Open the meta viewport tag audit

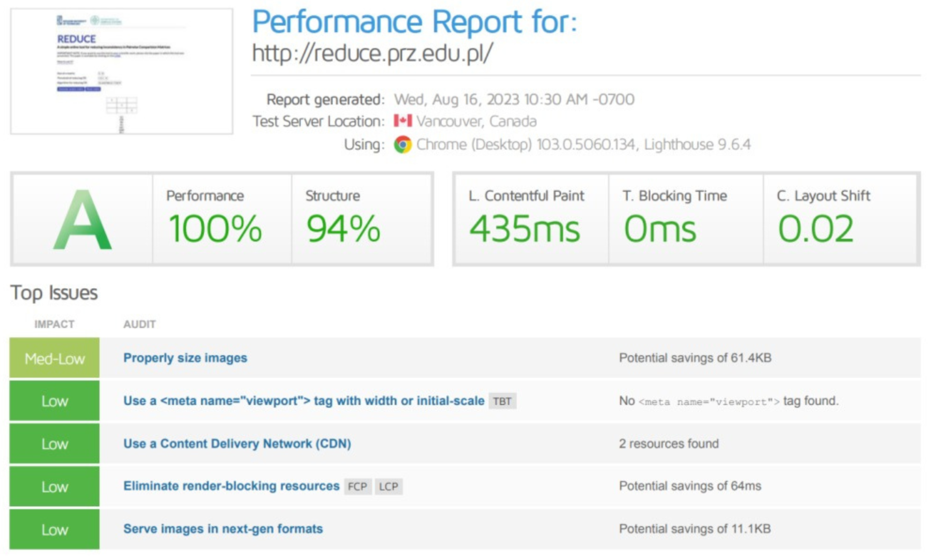point(304,401)
